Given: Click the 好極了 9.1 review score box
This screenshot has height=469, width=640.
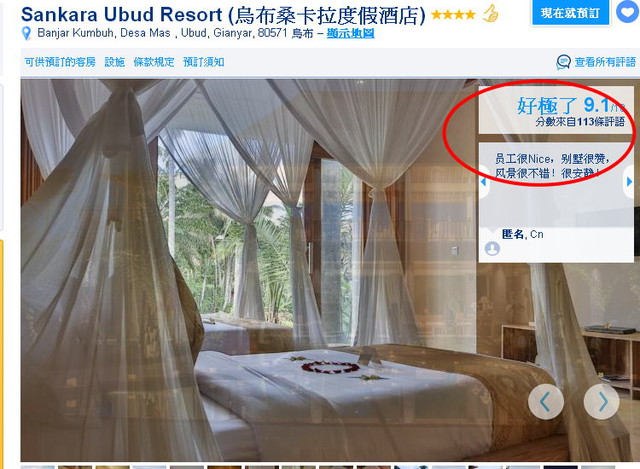Looking at the screenshot, I should (556, 110).
